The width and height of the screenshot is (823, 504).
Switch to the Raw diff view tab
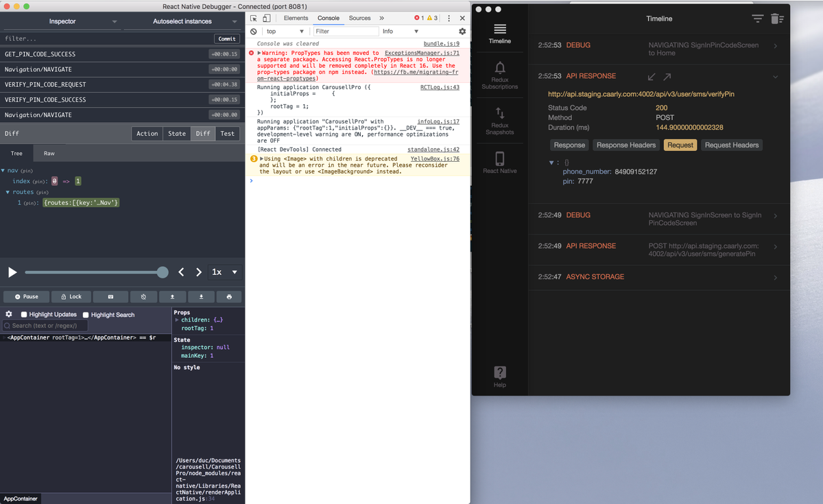click(x=49, y=154)
